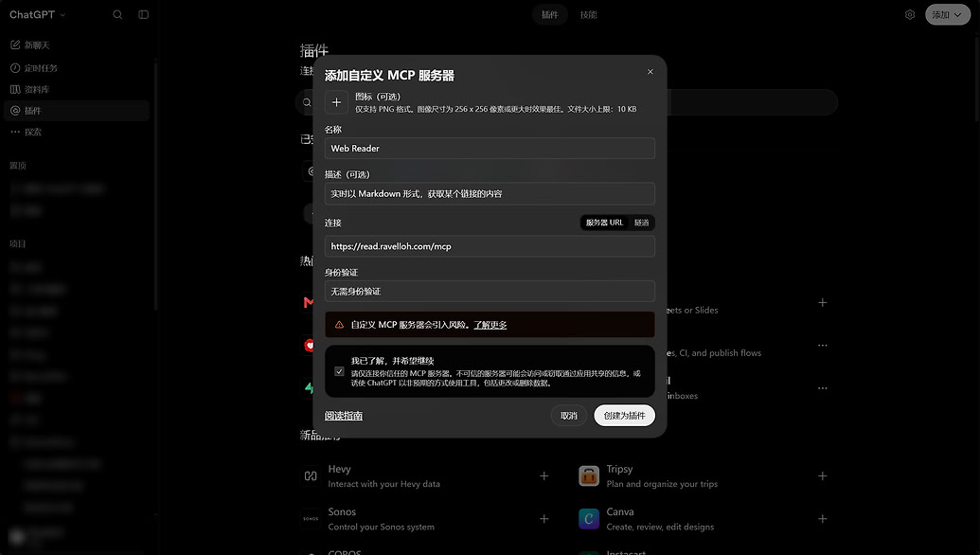This screenshot has height=555, width=980.
Task: Add the Hevy plugin with its plus icon
Action: [x=544, y=476]
